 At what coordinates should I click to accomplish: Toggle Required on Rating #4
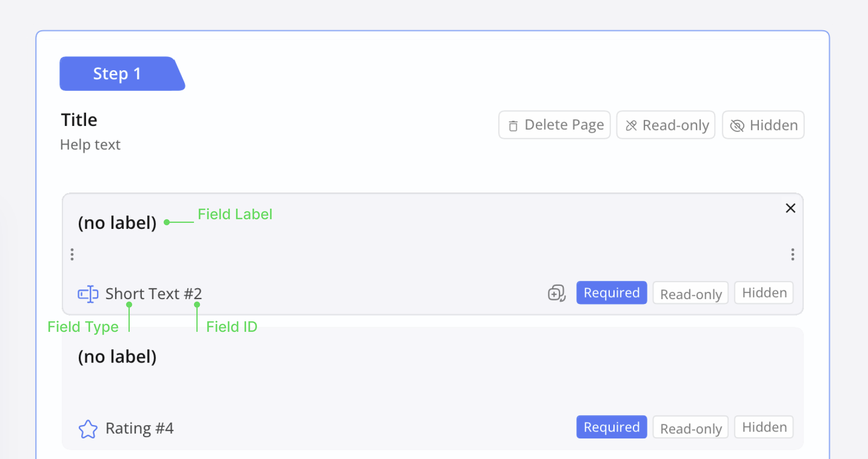click(x=611, y=427)
